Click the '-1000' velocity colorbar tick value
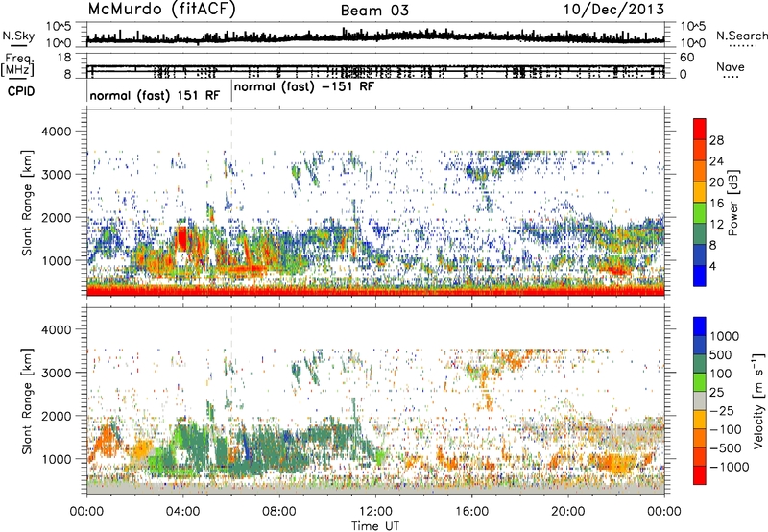Image resolution: width=768 pixels, height=532 pixels. pos(729,467)
